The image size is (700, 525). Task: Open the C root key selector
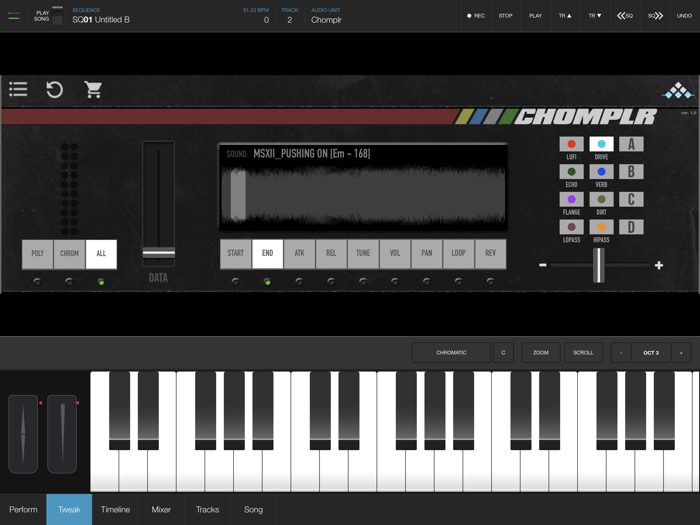tap(504, 353)
